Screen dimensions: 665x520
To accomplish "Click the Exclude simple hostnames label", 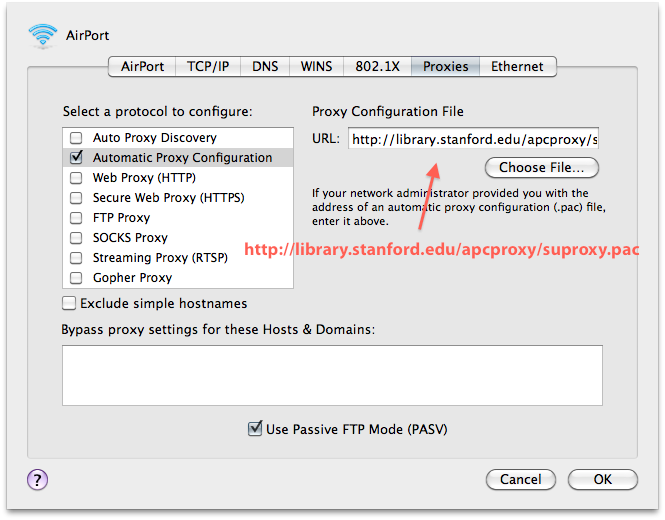I will coord(163,304).
